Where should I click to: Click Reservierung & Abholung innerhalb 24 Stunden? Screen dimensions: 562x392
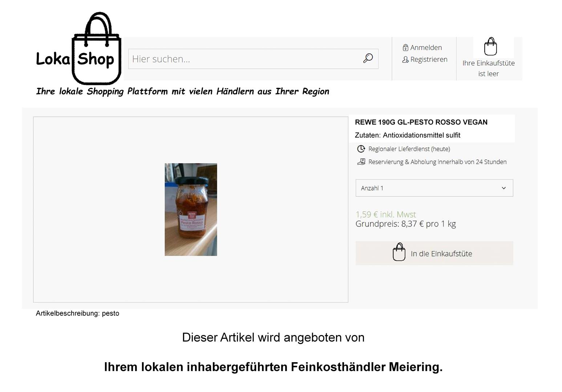pos(437,162)
